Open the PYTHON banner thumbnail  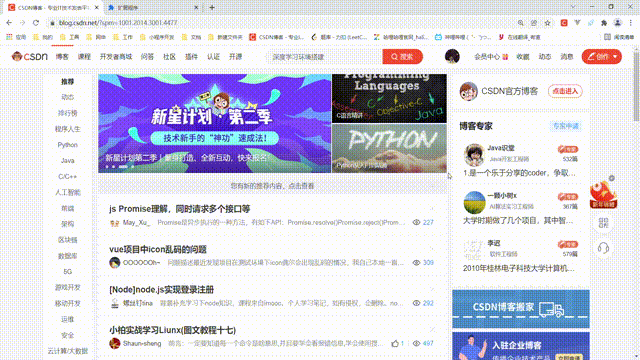tap(389, 149)
